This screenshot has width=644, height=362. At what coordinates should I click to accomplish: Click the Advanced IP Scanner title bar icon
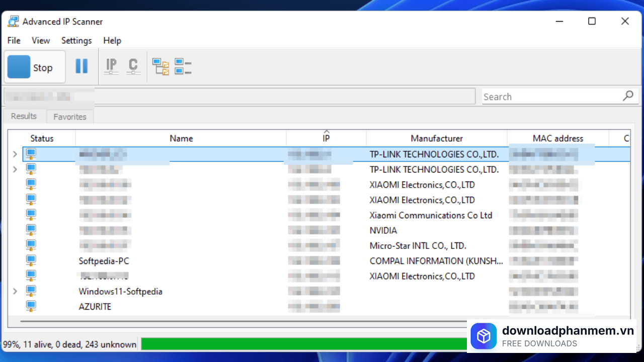tap(13, 22)
